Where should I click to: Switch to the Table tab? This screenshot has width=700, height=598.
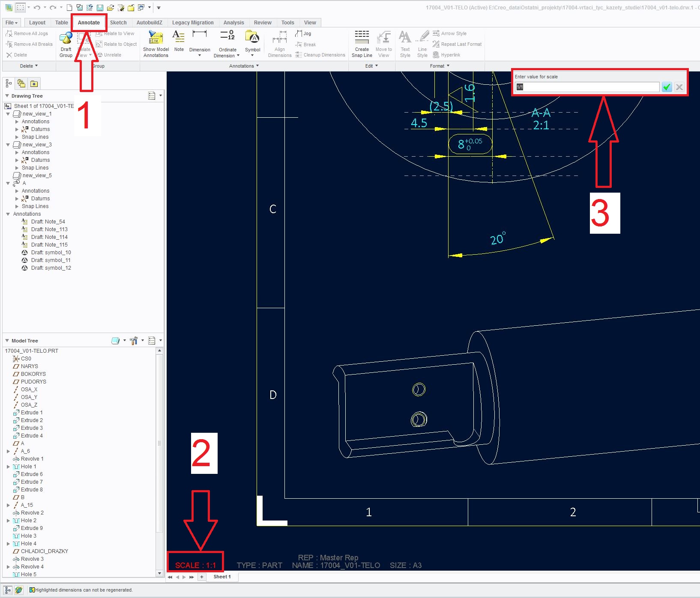pyautogui.click(x=61, y=23)
